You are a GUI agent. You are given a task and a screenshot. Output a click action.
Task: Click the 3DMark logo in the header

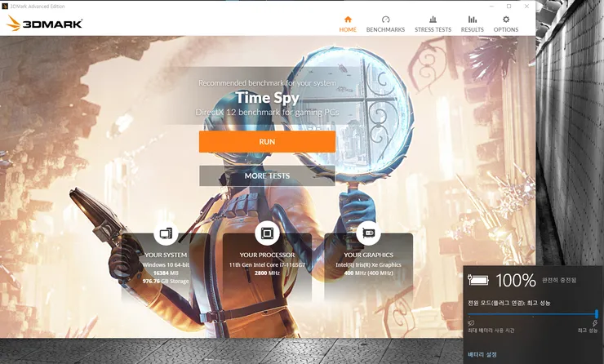(44, 24)
